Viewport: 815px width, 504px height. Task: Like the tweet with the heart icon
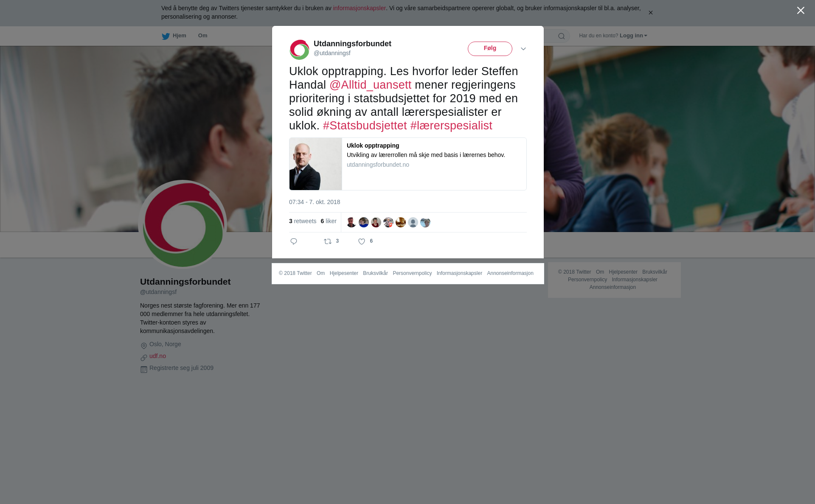[x=362, y=241]
